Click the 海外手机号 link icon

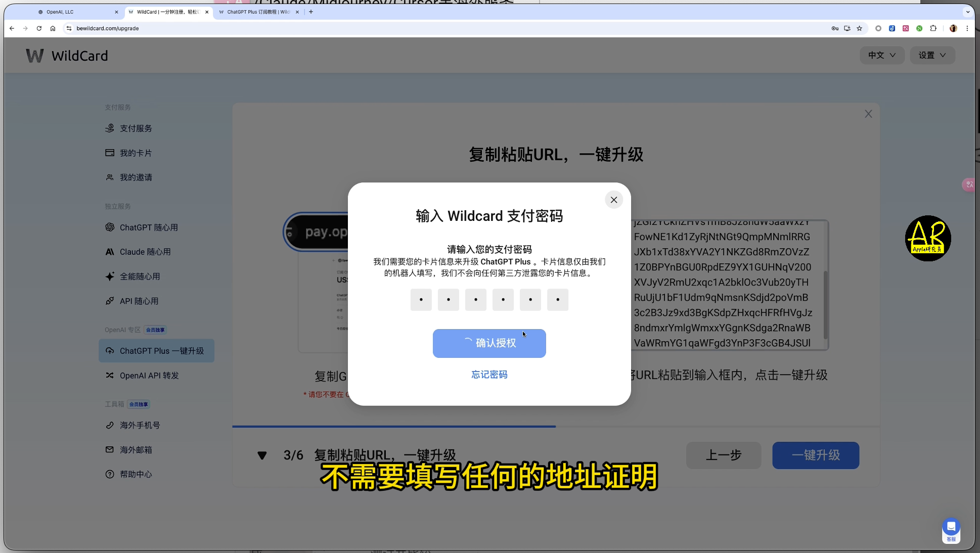[109, 425]
